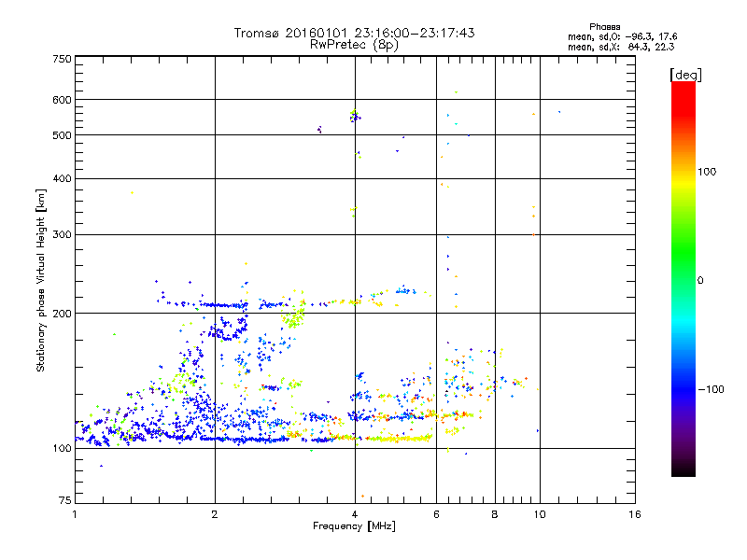Click the y-axis title 'Stationary phase Virtual Height [km]'

[x=41, y=280]
